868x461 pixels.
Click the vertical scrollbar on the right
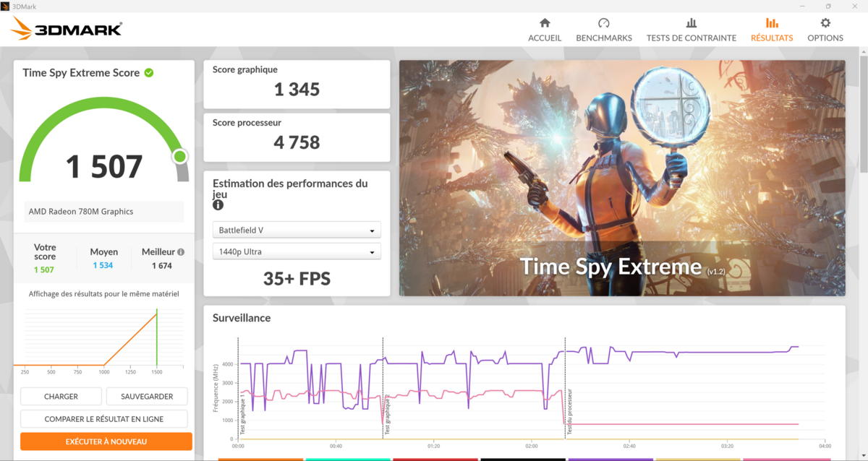(864, 116)
